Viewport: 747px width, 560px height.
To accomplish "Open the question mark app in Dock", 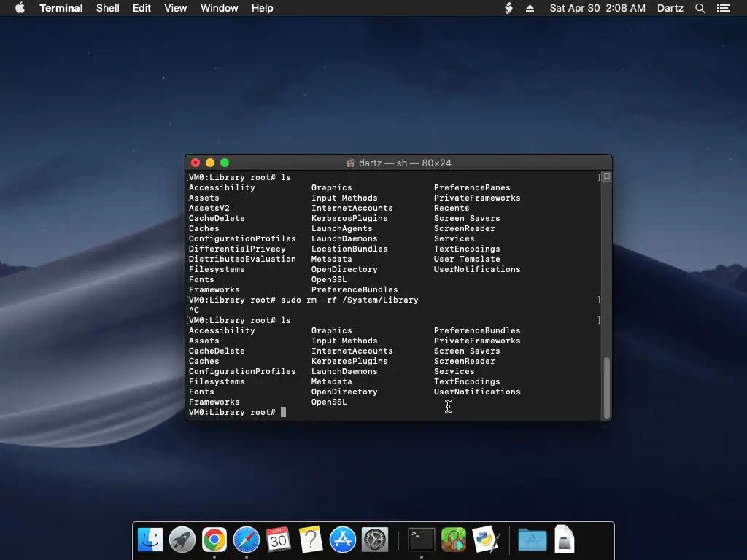I will [311, 540].
